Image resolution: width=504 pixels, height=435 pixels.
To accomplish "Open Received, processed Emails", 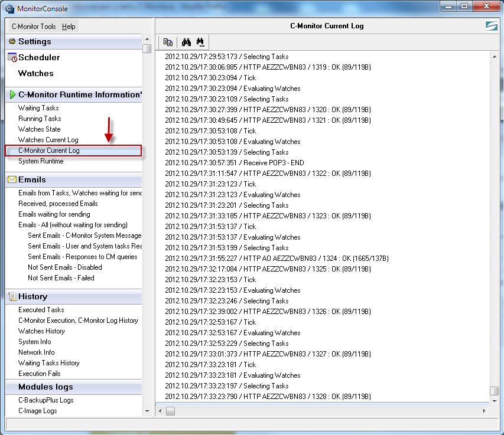I will [x=58, y=204].
